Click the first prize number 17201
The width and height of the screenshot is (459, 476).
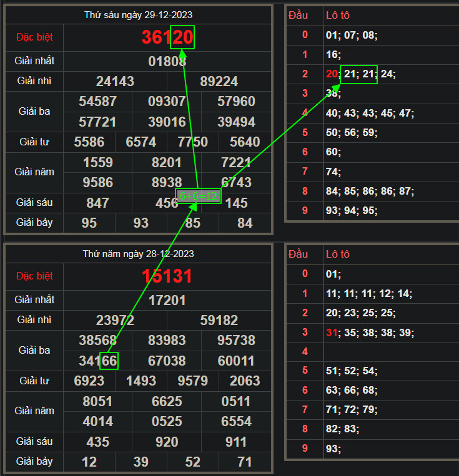[x=167, y=300]
